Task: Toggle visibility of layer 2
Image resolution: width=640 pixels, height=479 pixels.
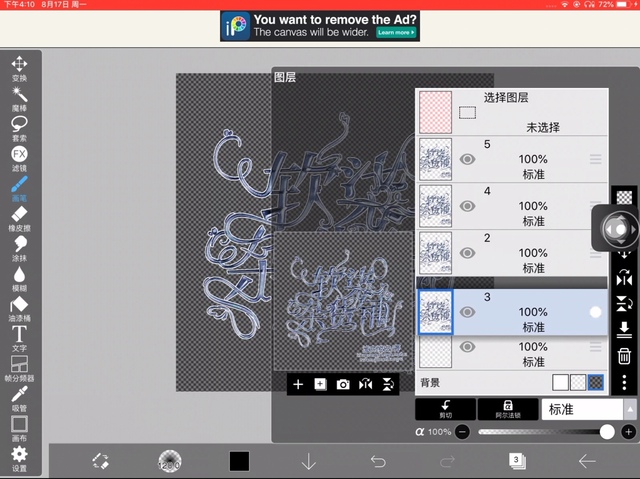Action: [x=467, y=252]
